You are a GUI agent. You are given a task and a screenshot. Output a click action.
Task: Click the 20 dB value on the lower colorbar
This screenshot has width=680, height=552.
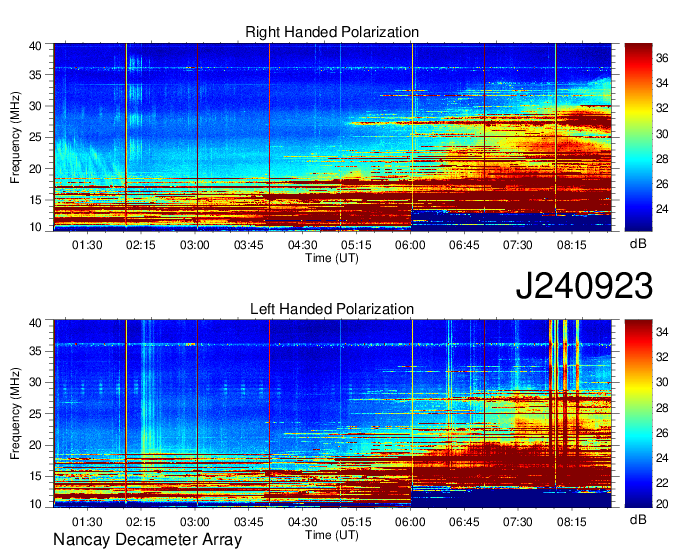(662, 504)
